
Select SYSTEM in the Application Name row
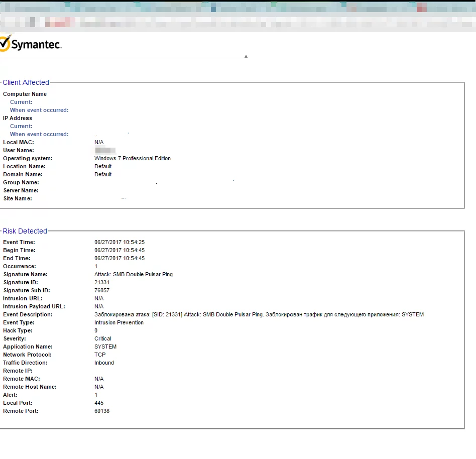click(105, 347)
